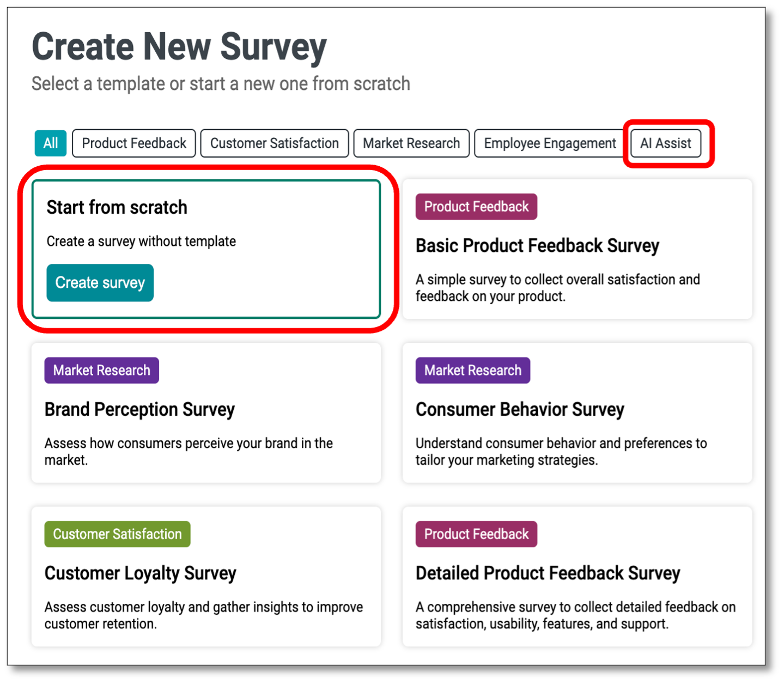The image size is (784, 684).
Task: Select the Brand Perception Survey card
Action: tap(206, 413)
